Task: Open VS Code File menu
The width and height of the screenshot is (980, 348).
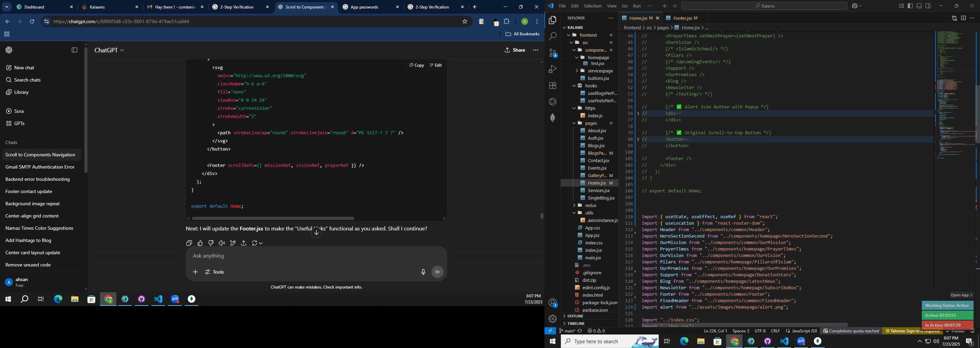Action: point(562,6)
